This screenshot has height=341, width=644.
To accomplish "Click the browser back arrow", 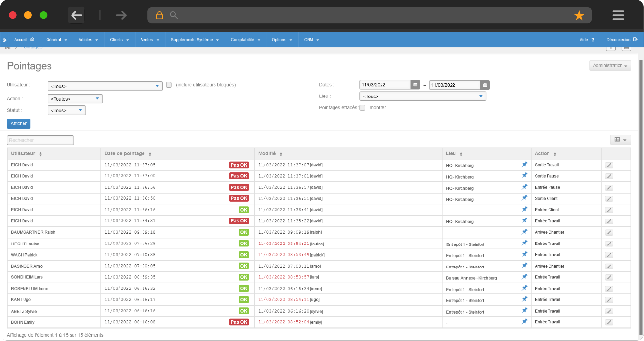I will coord(76,15).
